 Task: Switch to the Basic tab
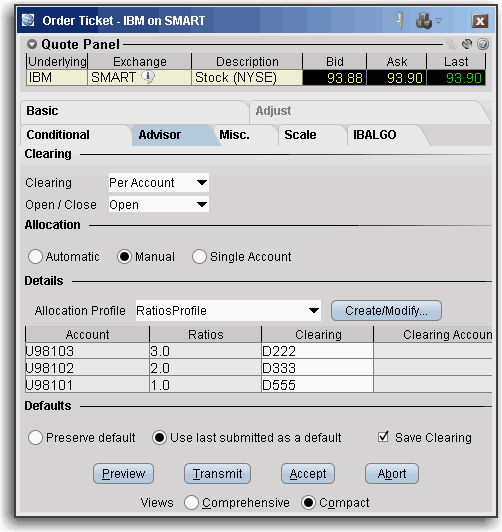click(134, 111)
